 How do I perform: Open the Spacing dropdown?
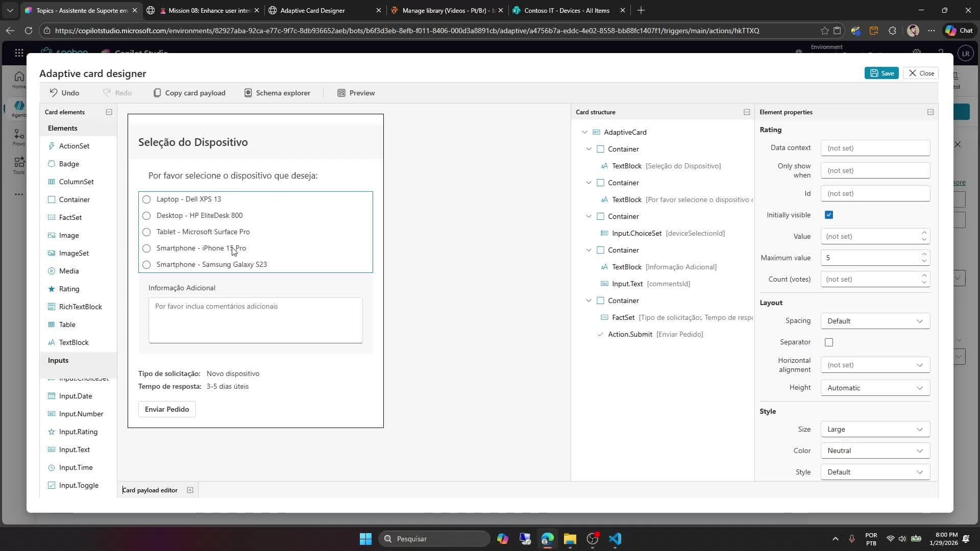click(x=874, y=320)
